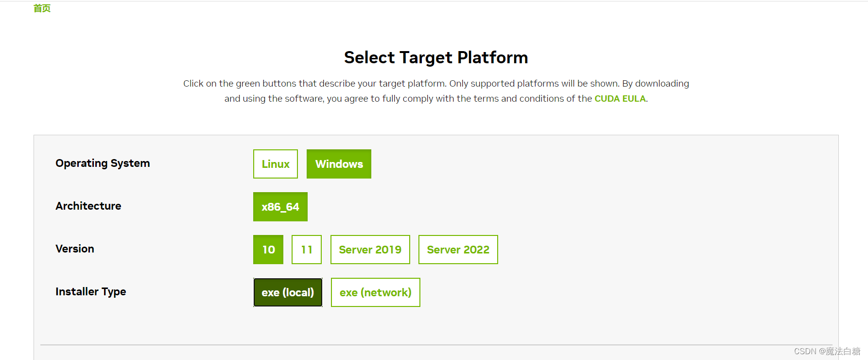Go to 首页 home link
Image resolution: width=868 pixels, height=360 pixels.
pyautogui.click(x=42, y=8)
